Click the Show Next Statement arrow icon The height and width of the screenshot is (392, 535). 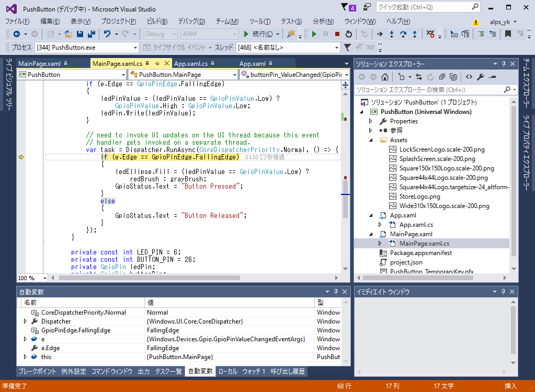point(380,34)
